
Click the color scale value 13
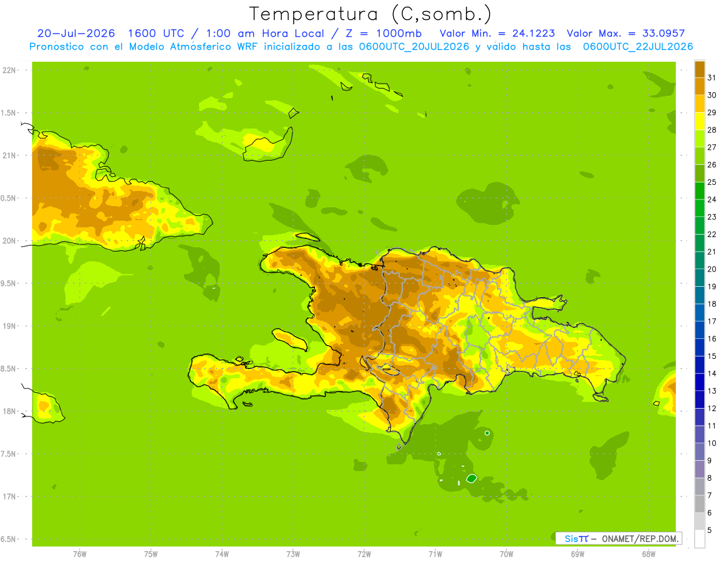[x=712, y=391]
